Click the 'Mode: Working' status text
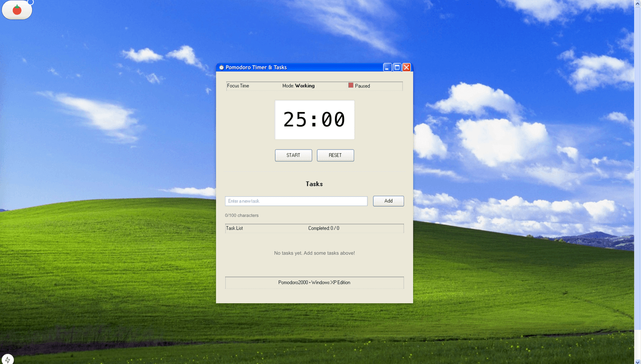The image size is (641, 364). (299, 86)
